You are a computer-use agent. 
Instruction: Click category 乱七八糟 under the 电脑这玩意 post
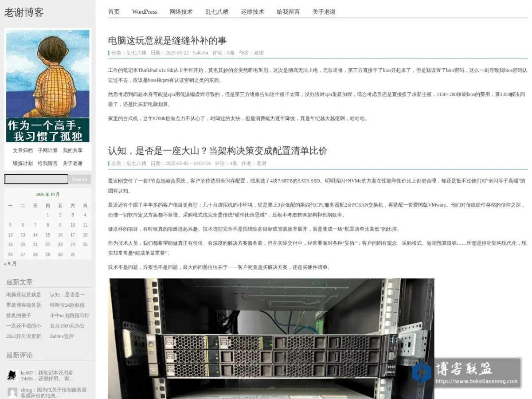pos(136,53)
